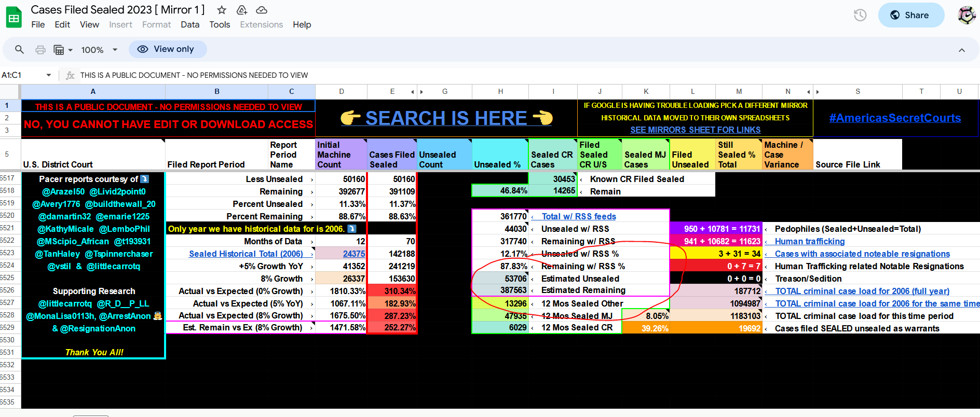Image resolution: width=980 pixels, height=417 pixels.
Task: Select the orange 39.26% cell
Action: (x=646, y=328)
